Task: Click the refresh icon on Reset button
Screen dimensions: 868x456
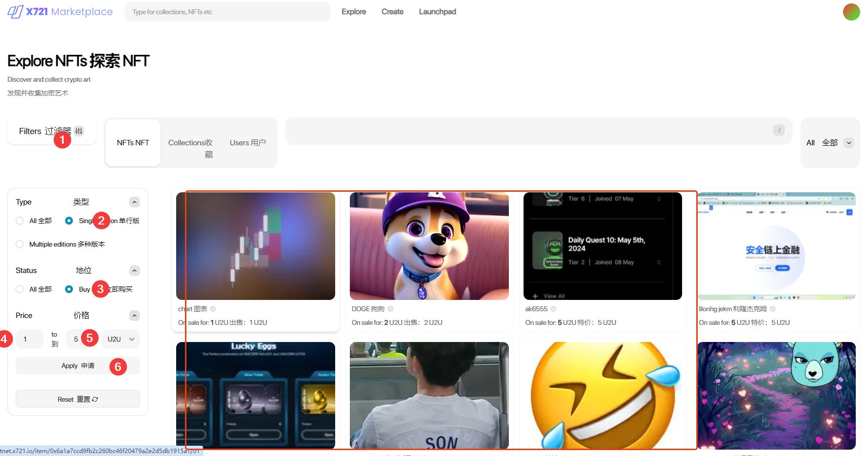Action: pyautogui.click(x=95, y=399)
